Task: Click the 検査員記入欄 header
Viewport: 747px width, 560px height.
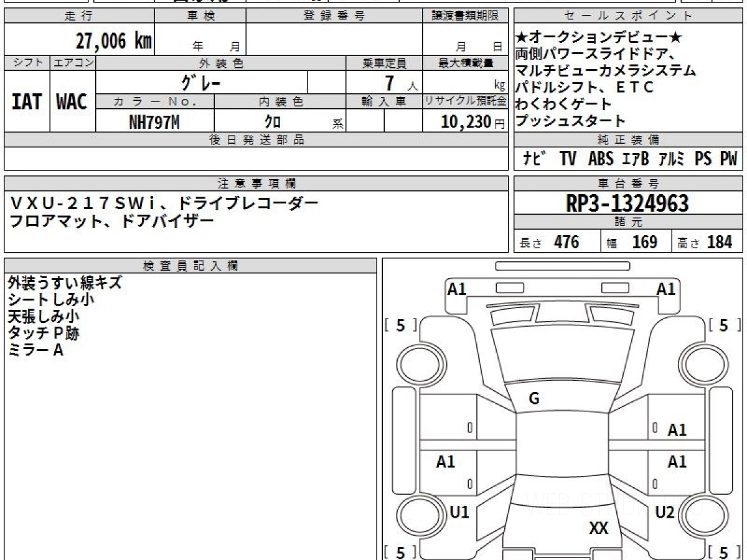Action: (x=190, y=266)
